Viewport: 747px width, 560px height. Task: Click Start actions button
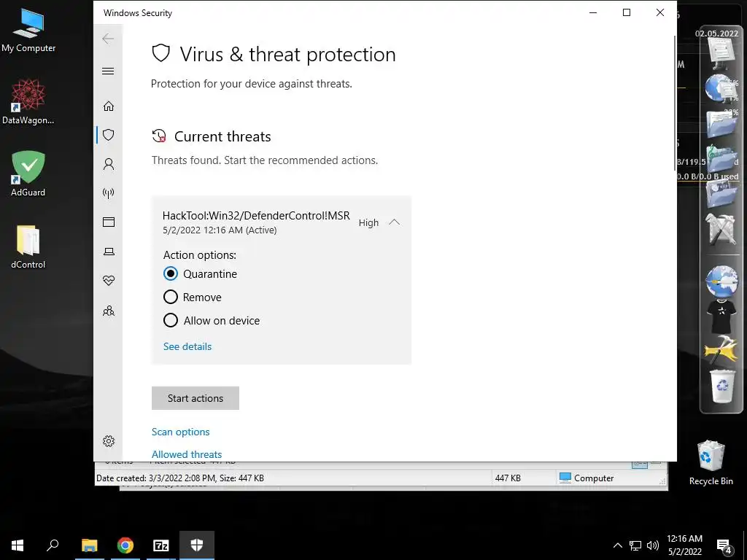tap(196, 398)
